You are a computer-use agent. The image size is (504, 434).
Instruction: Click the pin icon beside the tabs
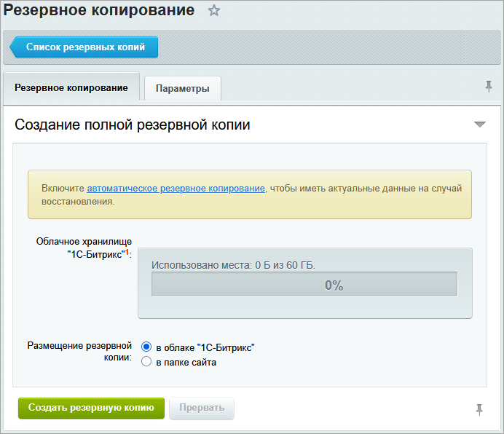click(489, 87)
